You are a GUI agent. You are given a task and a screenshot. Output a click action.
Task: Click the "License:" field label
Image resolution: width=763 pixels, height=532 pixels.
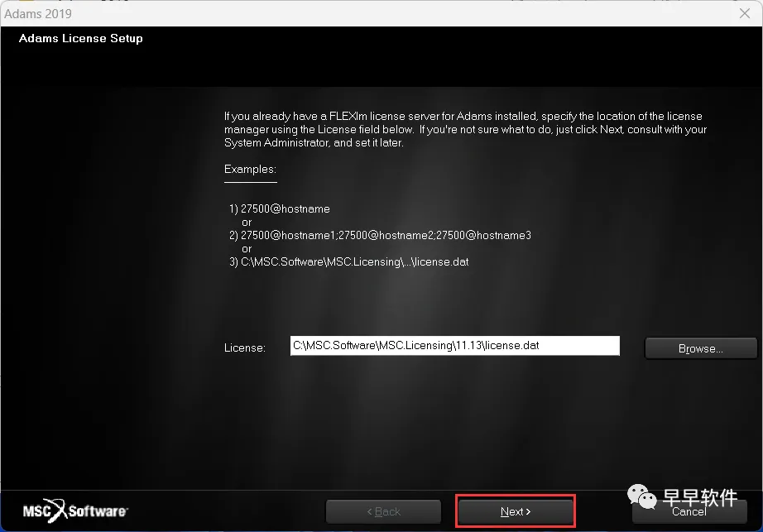(245, 347)
